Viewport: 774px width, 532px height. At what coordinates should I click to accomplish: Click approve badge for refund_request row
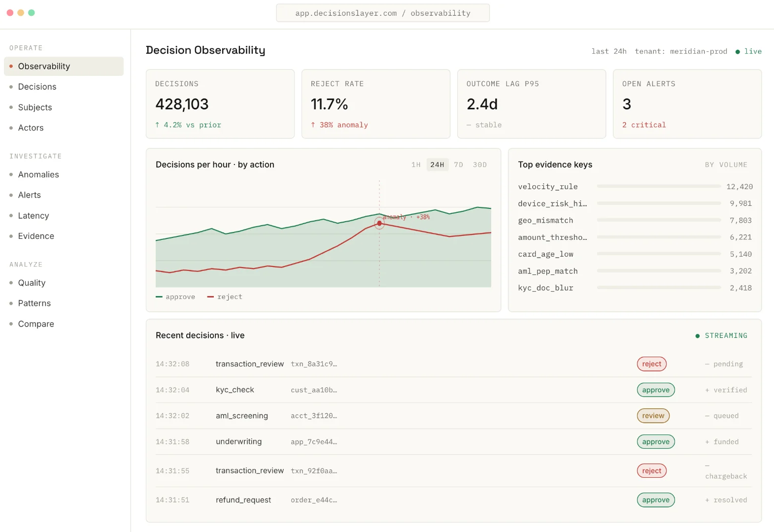(x=656, y=500)
